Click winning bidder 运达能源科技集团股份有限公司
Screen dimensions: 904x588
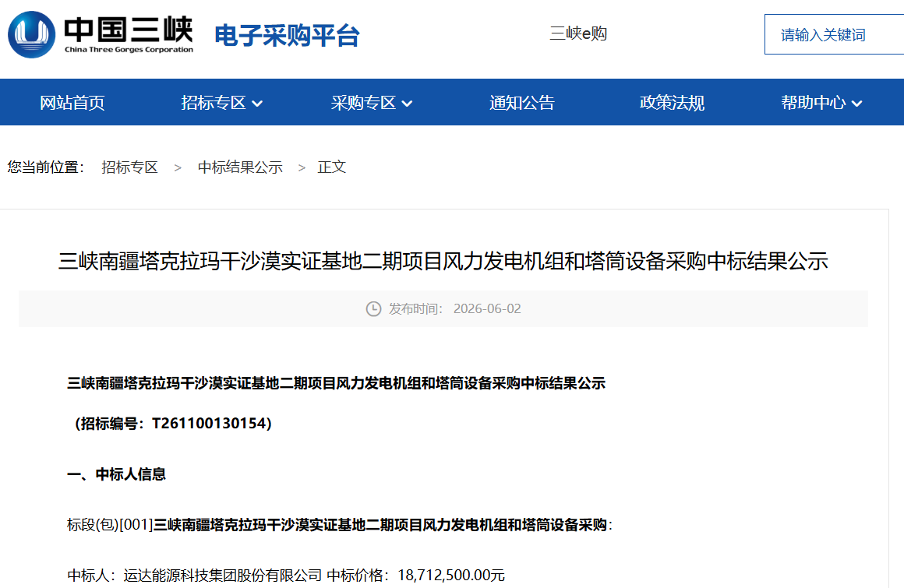(x=223, y=575)
